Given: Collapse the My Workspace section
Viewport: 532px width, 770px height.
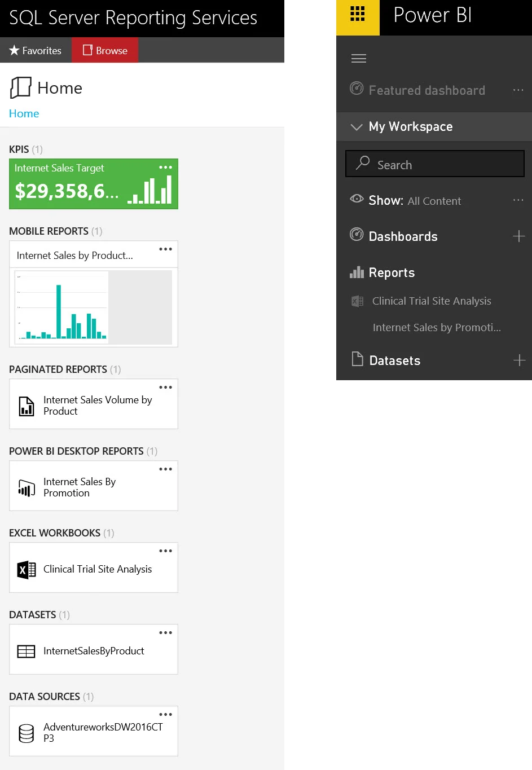Looking at the screenshot, I should coord(356,127).
